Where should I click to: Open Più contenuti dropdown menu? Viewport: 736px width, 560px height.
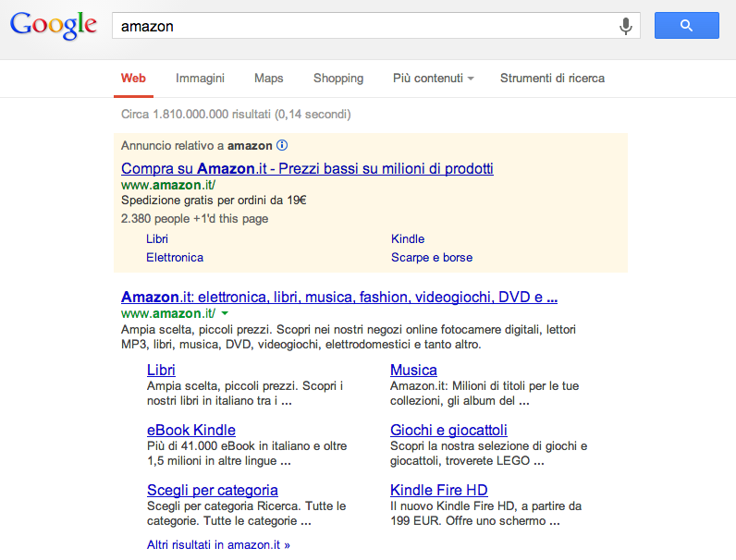[x=434, y=78]
